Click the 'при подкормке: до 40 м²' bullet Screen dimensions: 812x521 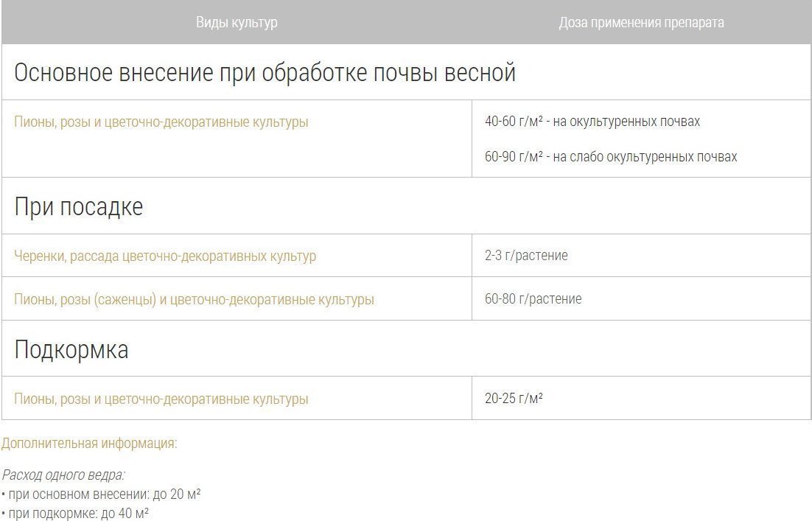click(x=75, y=514)
